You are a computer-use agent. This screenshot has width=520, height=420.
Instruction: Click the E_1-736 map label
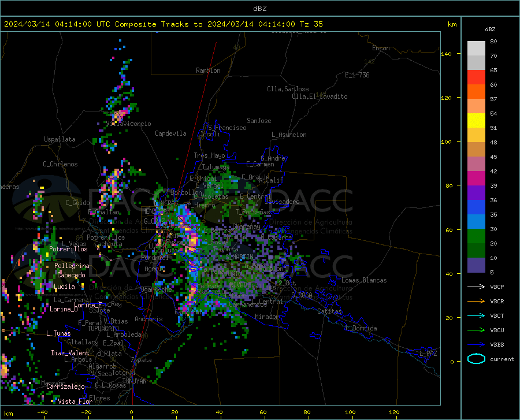[x=357, y=75]
